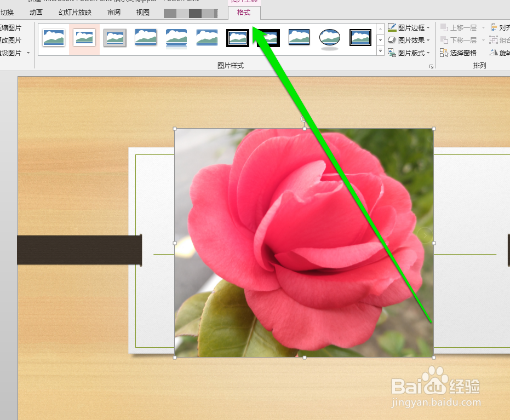
Task: Apply the sixth soft edge picture style
Action: click(207, 37)
